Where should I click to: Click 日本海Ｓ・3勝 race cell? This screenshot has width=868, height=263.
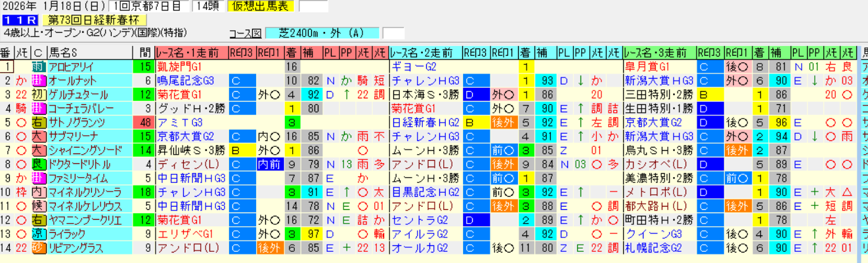tap(425, 94)
